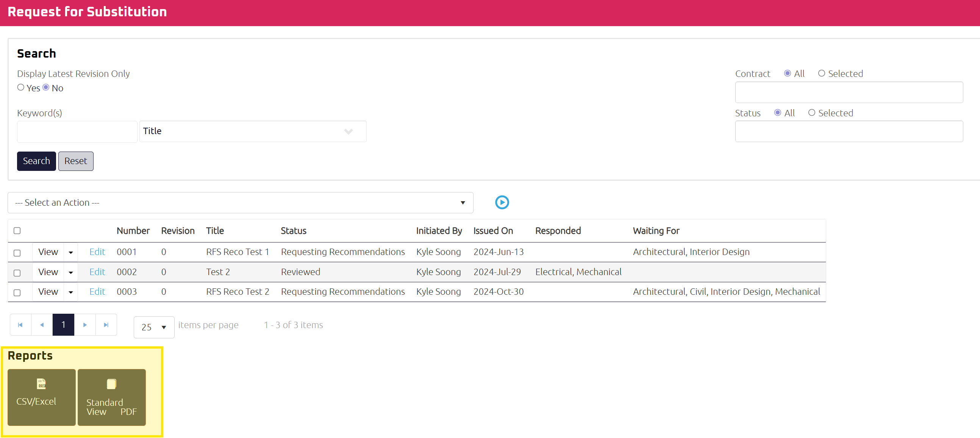Choose Selected for Contract filter
The height and width of the screenshot is (438, 980).
point(822,73)
